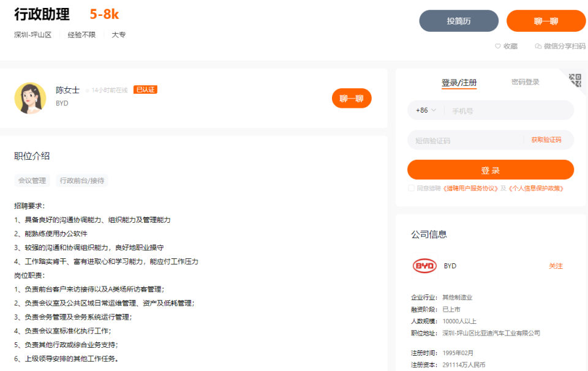
Task: Click the line 2、能熟练使用办公软件
Action: (x=51, y=233)
